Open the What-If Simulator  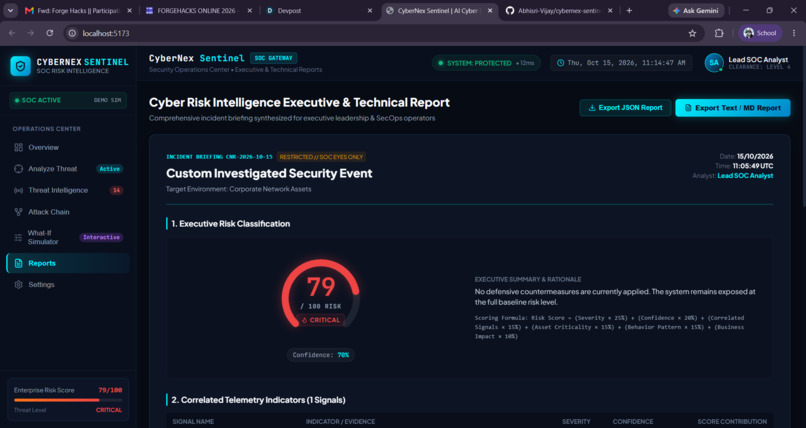click(68, 237)
